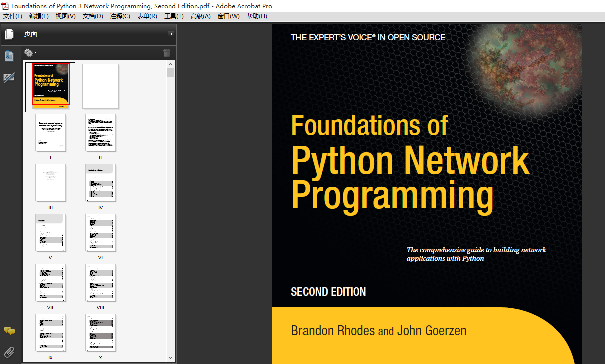Select the blank second page thumbnail

coord(100,86)
